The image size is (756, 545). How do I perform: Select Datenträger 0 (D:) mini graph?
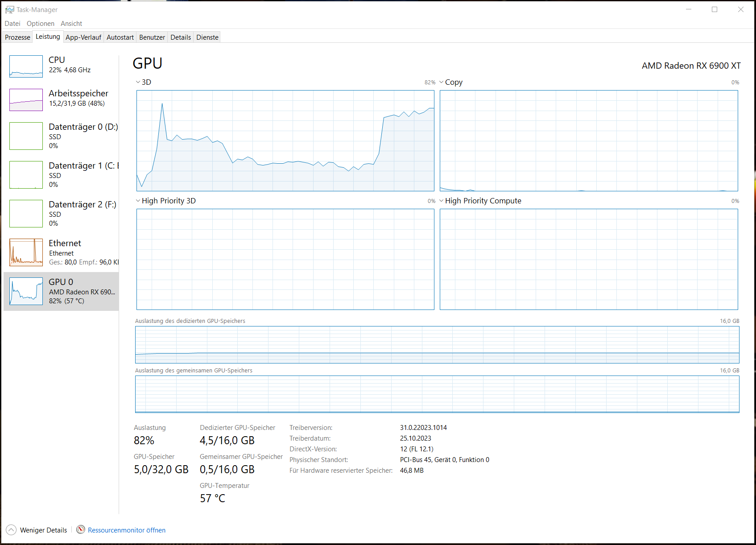[26, 136]
